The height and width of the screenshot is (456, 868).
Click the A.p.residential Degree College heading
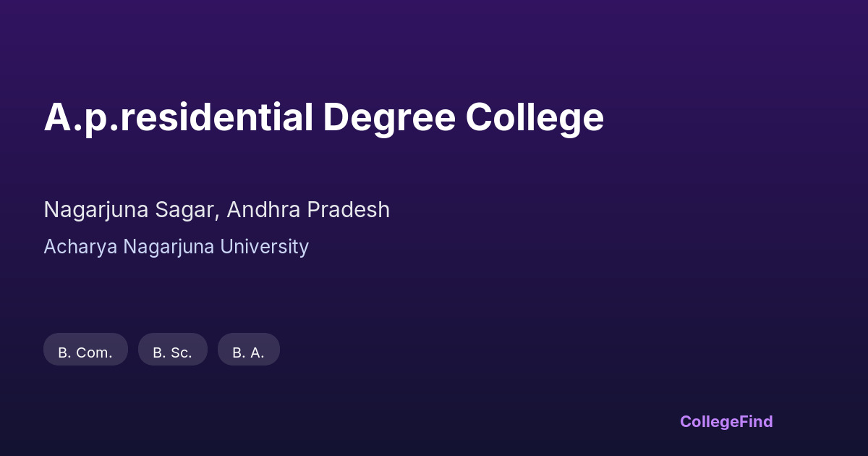[x=323, y=117]
